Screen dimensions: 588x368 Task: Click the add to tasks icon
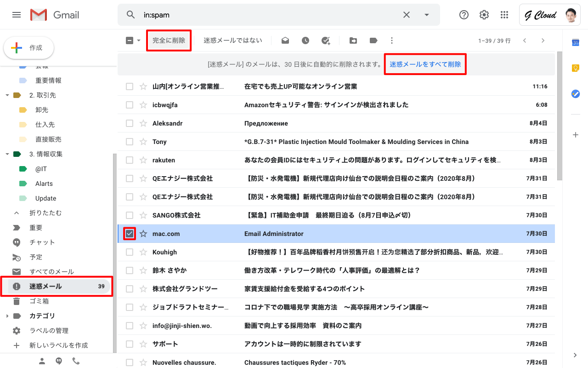(x=326, y=40)
